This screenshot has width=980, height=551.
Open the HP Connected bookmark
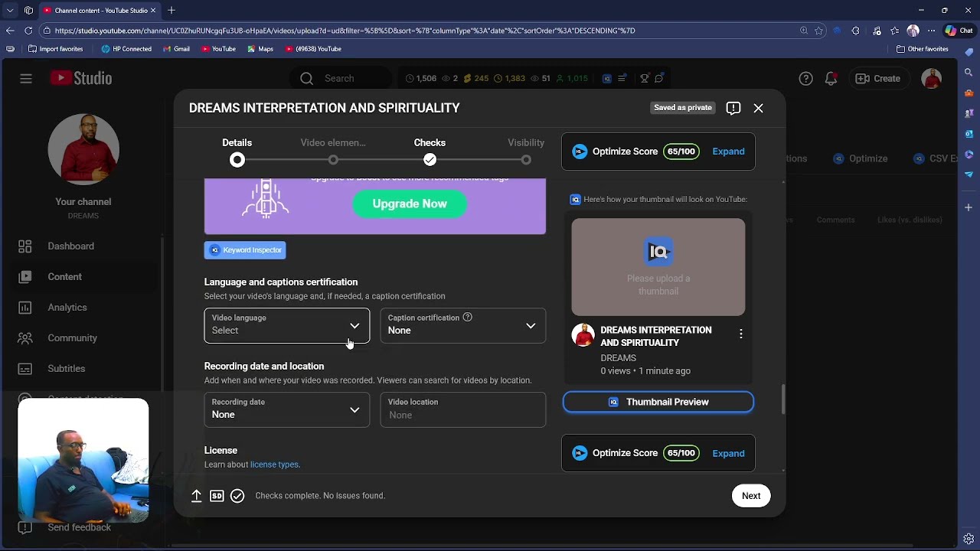tap(126, 49)
